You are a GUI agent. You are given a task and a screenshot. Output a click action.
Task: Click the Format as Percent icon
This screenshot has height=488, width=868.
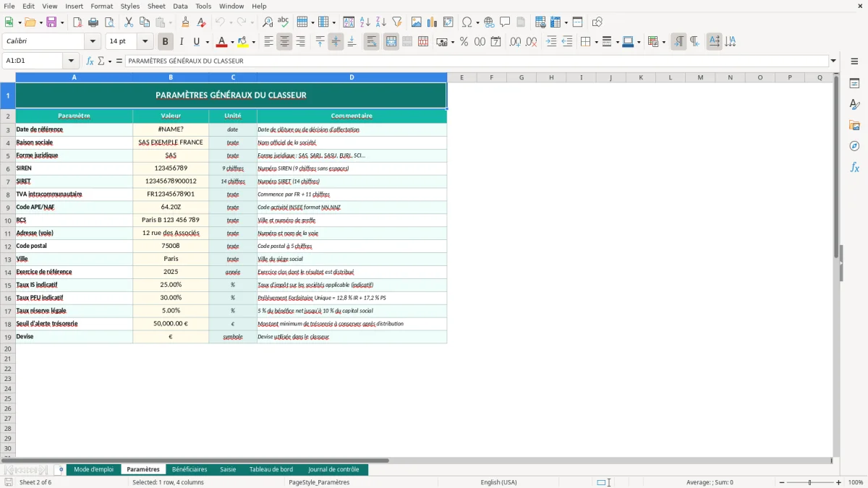click(x=464, y=42)
